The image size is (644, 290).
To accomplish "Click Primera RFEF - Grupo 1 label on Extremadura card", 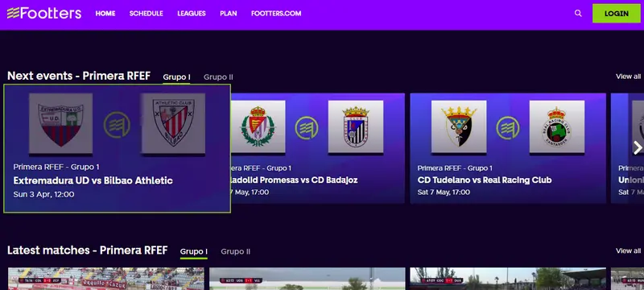I will click(56, 167).
